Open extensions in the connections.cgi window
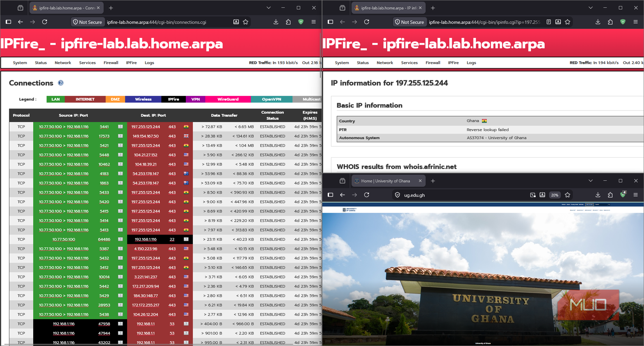 click(288, 22)
